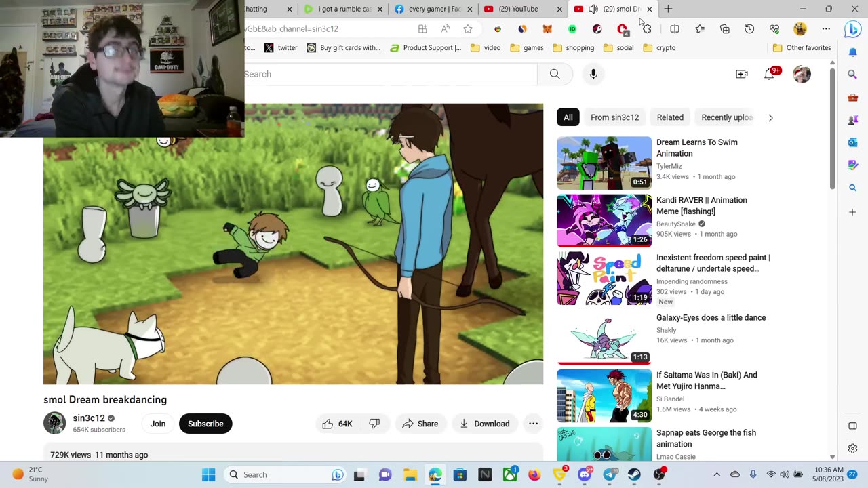The image size is (868, 488).
Task: Click the Subscribe button
Action: click(205, 424)
